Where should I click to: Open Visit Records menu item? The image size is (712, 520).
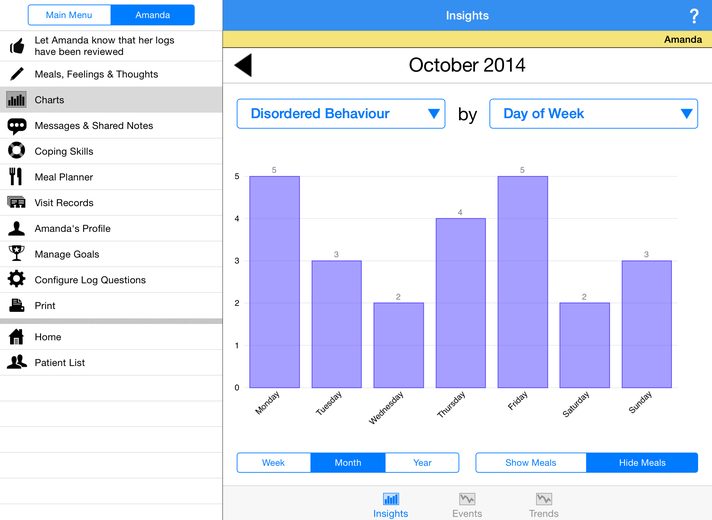pyautogui.click(x=111, y=203)
